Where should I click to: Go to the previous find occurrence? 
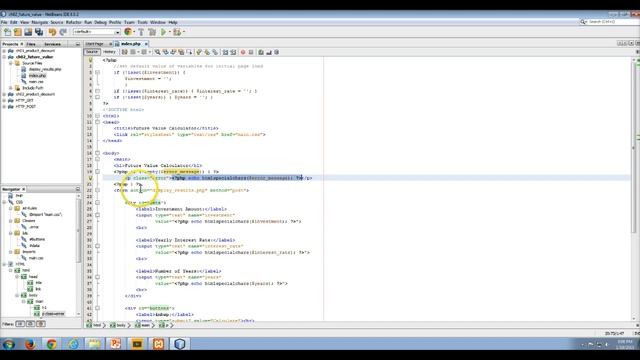(166, 52)
